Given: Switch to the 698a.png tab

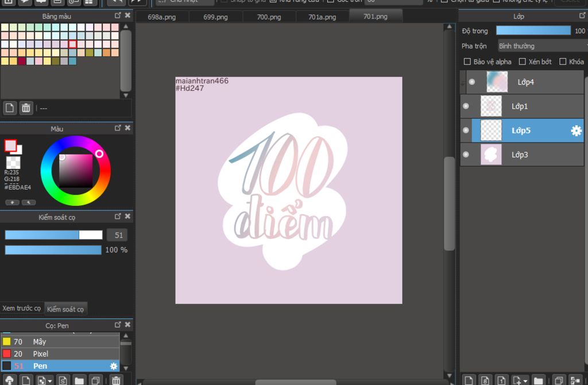Looking at the screenshot, I should pos(161,17).
